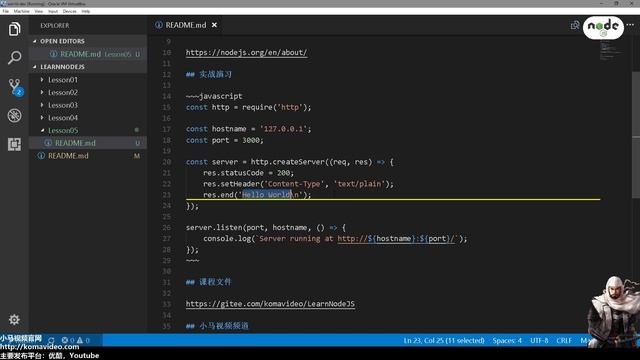Viewport: 640px width, 360px height.
Task: Open the Help menu of VirtualBox
Action: pyautogui.click(x=86, y=11)
